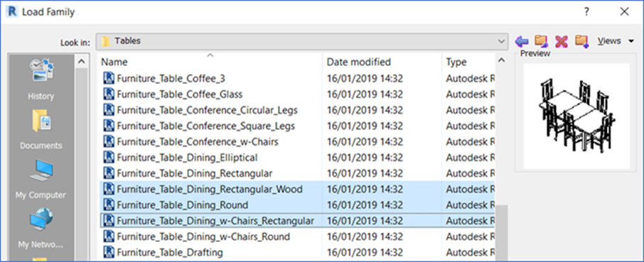Click file icon of Furniture_Table_Dining_Elliptical
The image size is (644, 262).
[109, 158]
